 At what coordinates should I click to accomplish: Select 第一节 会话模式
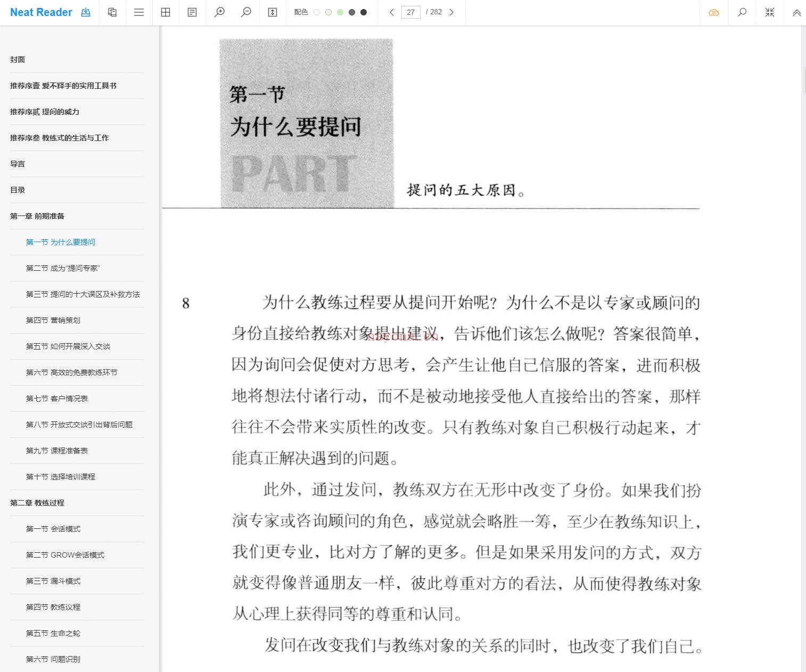tap(53, 529)
